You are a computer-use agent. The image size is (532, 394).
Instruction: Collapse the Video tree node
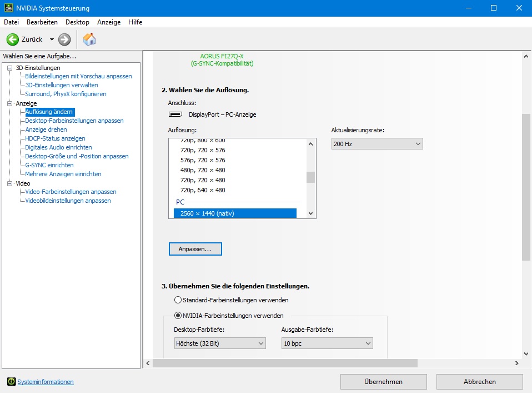10,183
